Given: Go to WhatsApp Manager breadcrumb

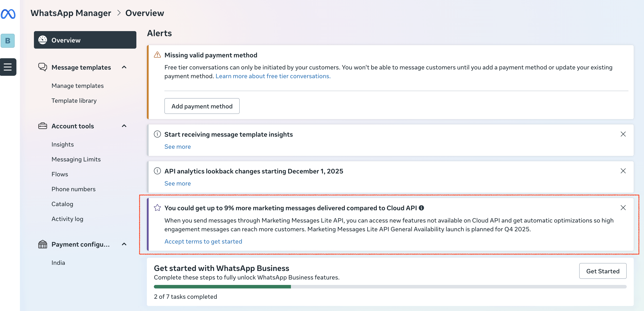Looking at the screenshot, I should pos(71,13).
